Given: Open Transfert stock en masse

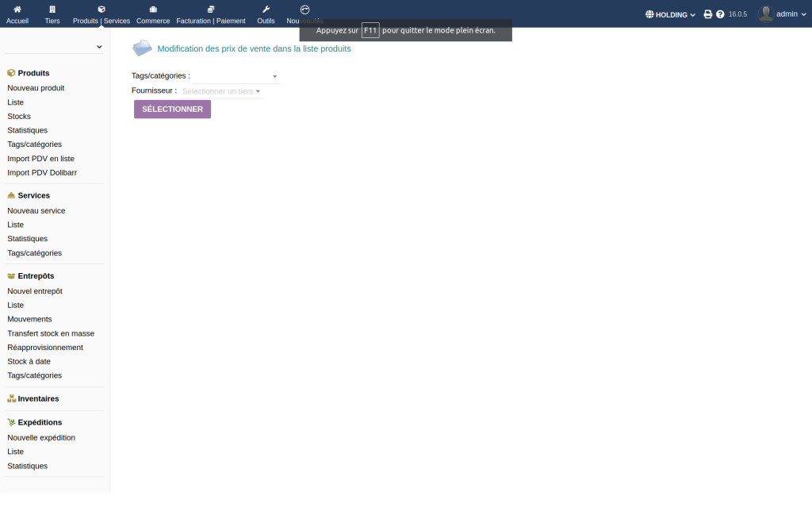Looking at the screenshot, I should [51, 333].
